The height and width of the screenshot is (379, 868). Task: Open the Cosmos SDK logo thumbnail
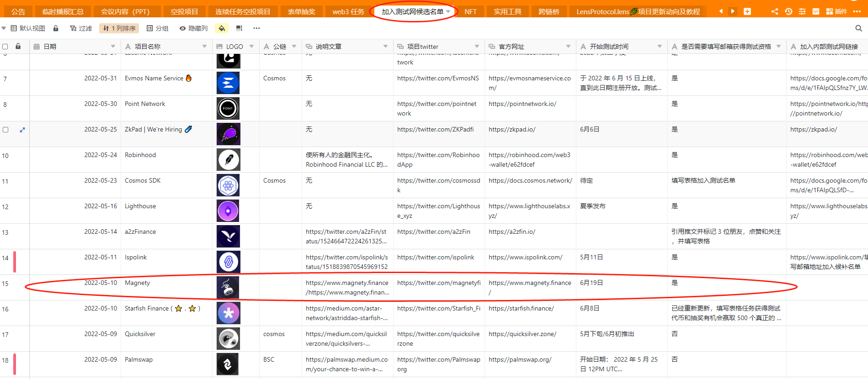pyautogui.click(x=228, y=185)
